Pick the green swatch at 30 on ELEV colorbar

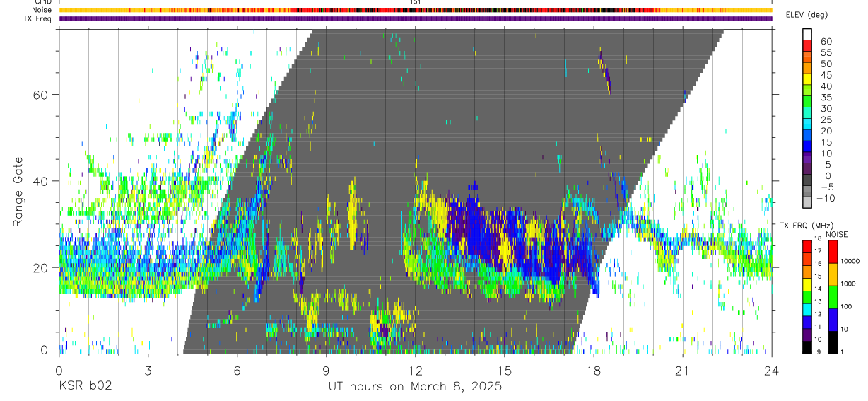[807, 102]
